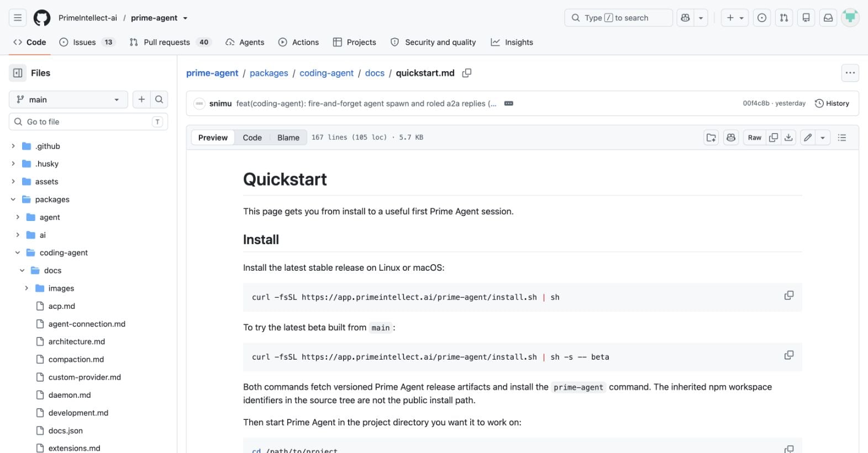Switch to the Issues tab
Viewport: 868px width, 453px height.
point(87,42)
